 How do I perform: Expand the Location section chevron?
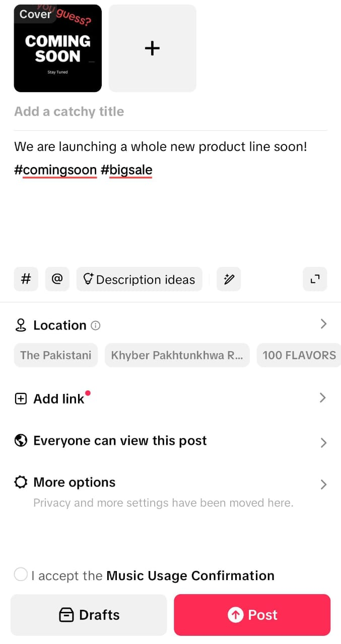pyautogui.click(x=323, y=324)
